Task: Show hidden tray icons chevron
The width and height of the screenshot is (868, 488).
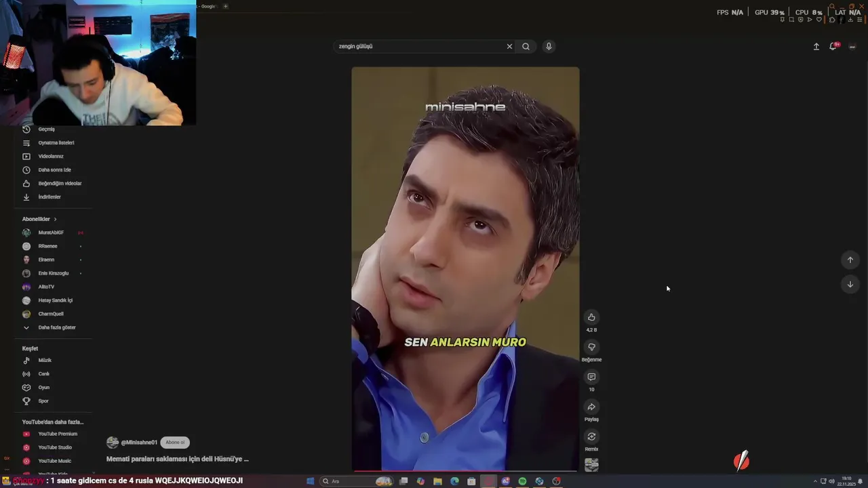Action: (816, 481)
